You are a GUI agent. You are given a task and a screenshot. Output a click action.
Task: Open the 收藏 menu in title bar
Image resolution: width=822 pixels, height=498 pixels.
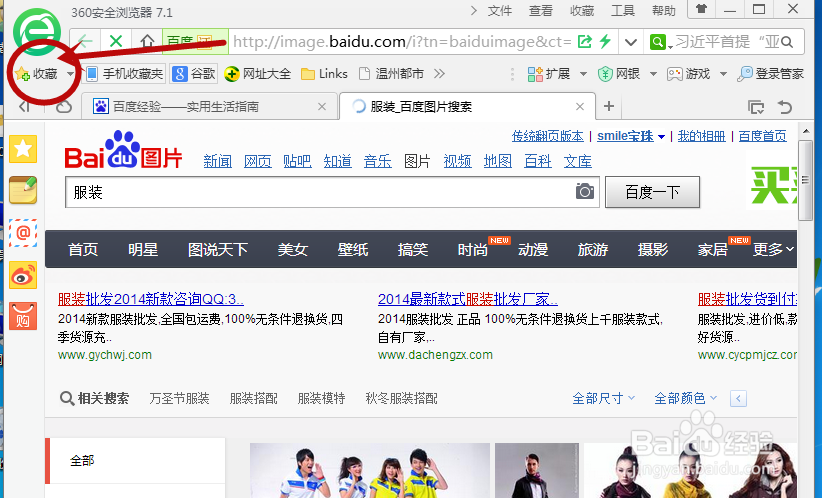[x=582, y=11]
